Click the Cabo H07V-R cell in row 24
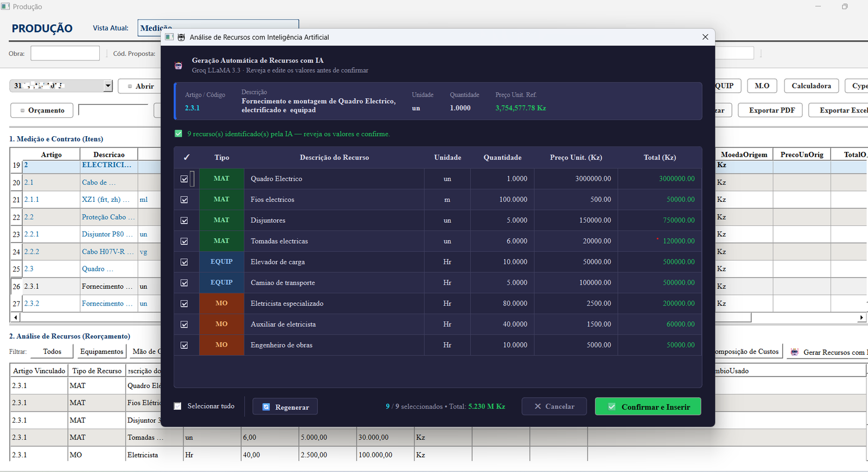Viewport: 868px width, 472px height. tap(107, 252)
